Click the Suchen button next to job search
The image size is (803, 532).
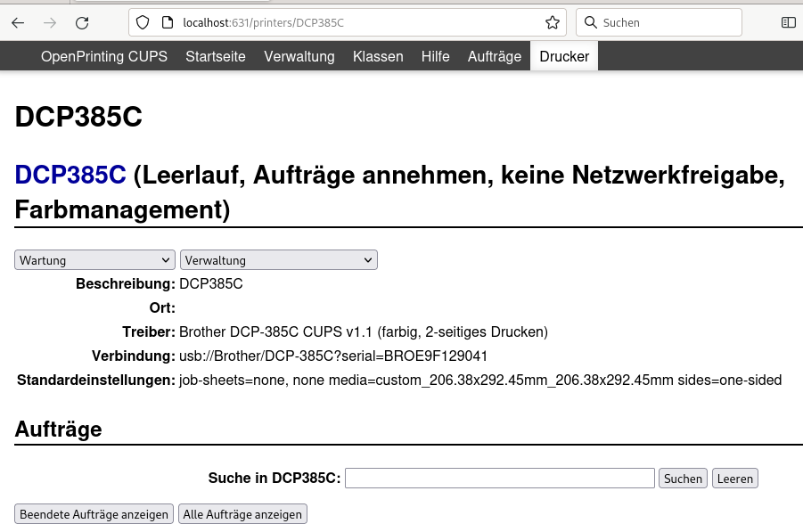tap(683, 479)
